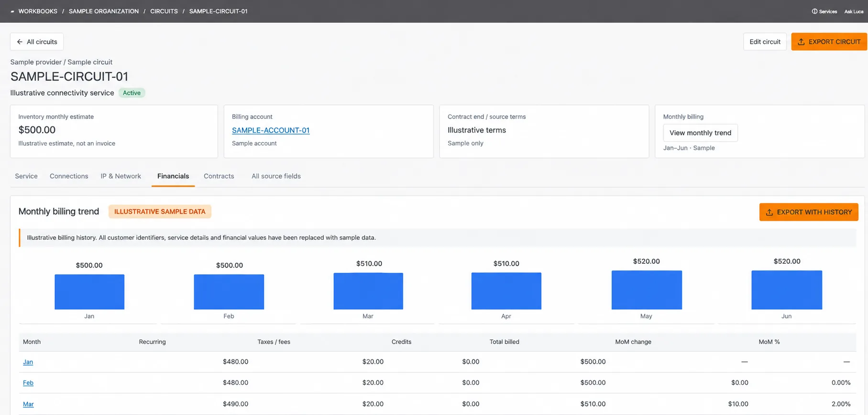
Task: Open Ask Luca in the header
Action: coord(854,11)
